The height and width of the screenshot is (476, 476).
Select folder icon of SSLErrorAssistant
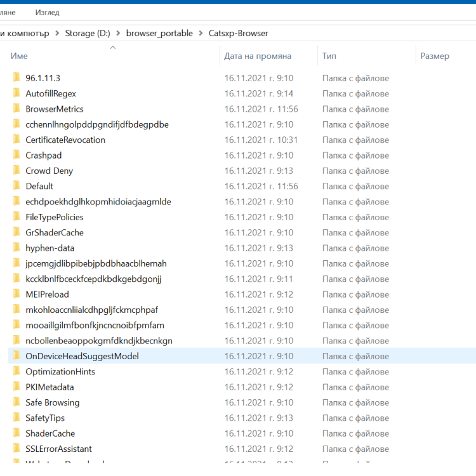point(17,449)
